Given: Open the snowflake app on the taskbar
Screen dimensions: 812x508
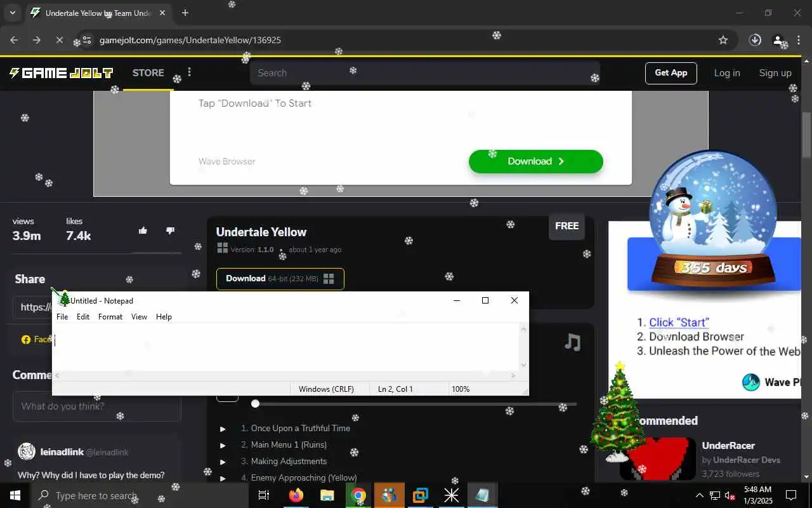Looking at the screenshot, I should [x=452, y=495].
